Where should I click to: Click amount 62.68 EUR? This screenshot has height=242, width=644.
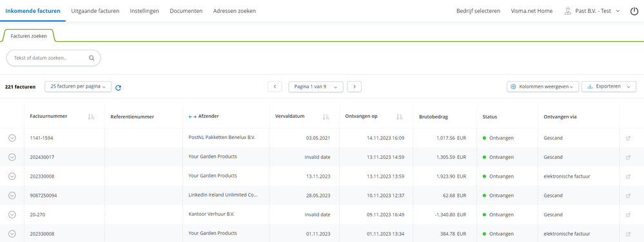click(454, 196)
